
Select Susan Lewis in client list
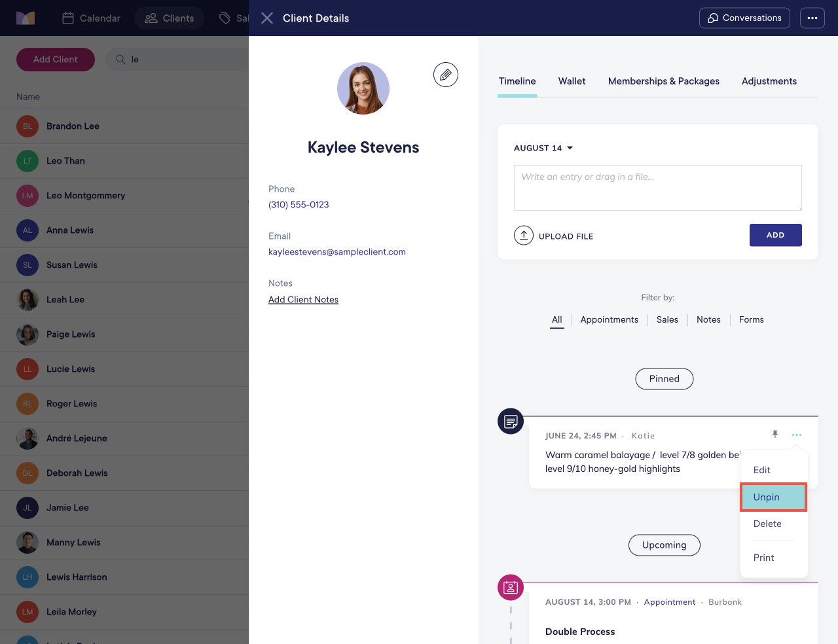click(124, 265)
